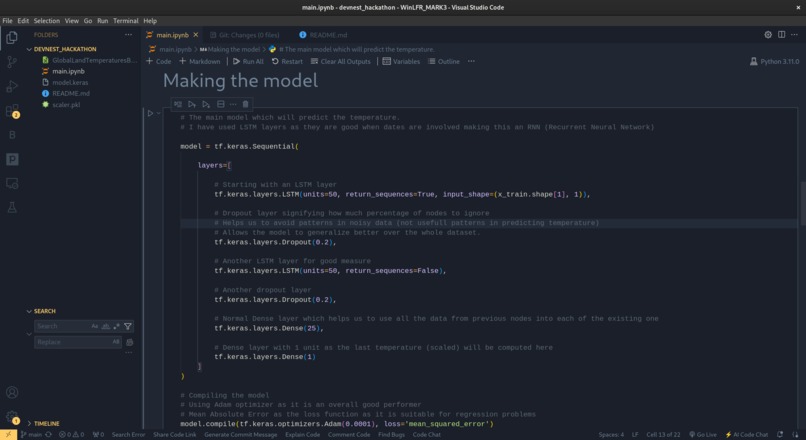806x440 pixels.
Task: Open Manage gear in activity bar
Action: [12, 416]
